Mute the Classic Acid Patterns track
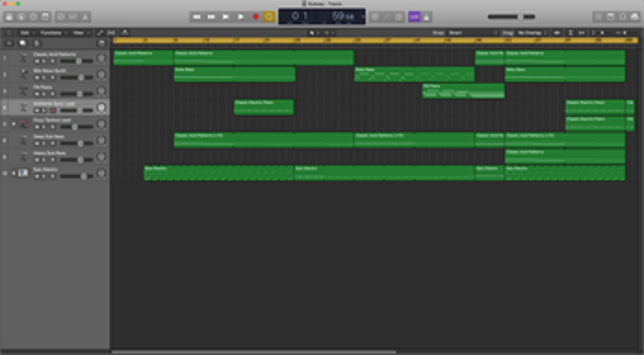Image resolution: width=644 pixels, height=355 pixels. (37, 61)
